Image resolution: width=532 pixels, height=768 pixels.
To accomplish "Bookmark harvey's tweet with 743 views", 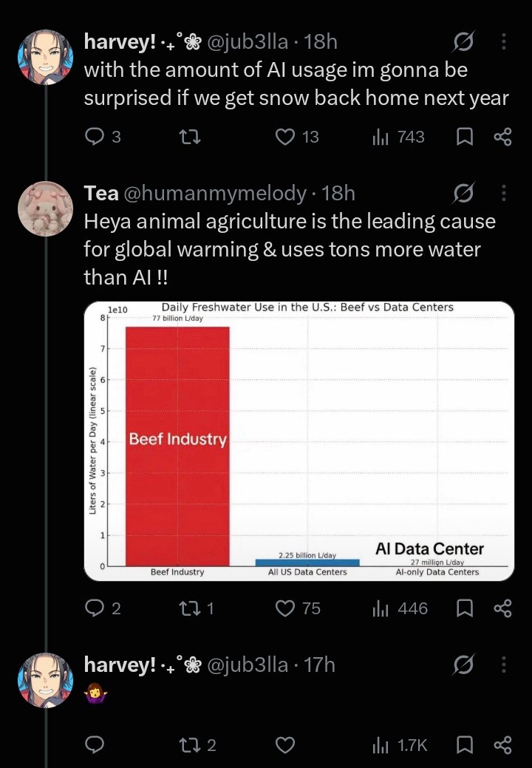I will coord(465,137).
